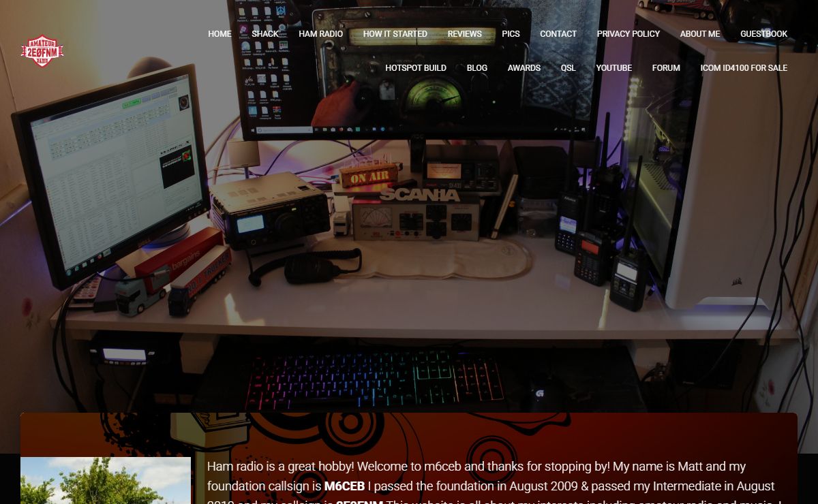818x504 pixels.
Task: Open the CONTACT page
Action: (x=558, y=34)
